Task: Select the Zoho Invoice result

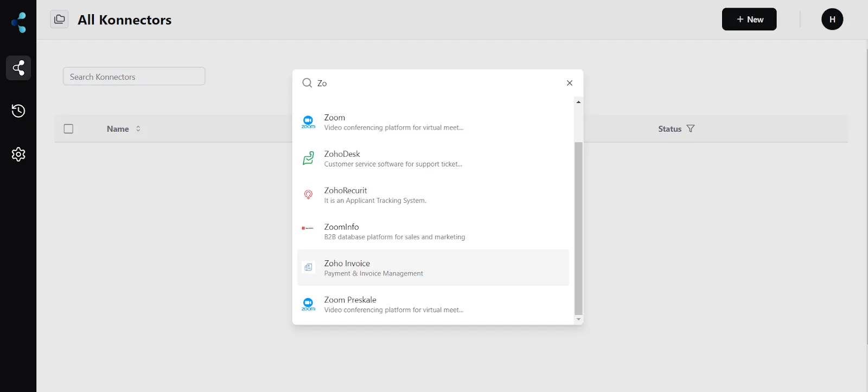Action: pyautogui.click(x=433, y=268)
